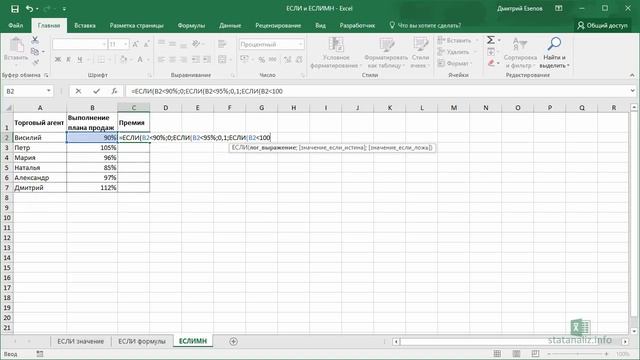Click Select All corner triangle
Screen dimensions: 640x360
[x=8, y=108]
